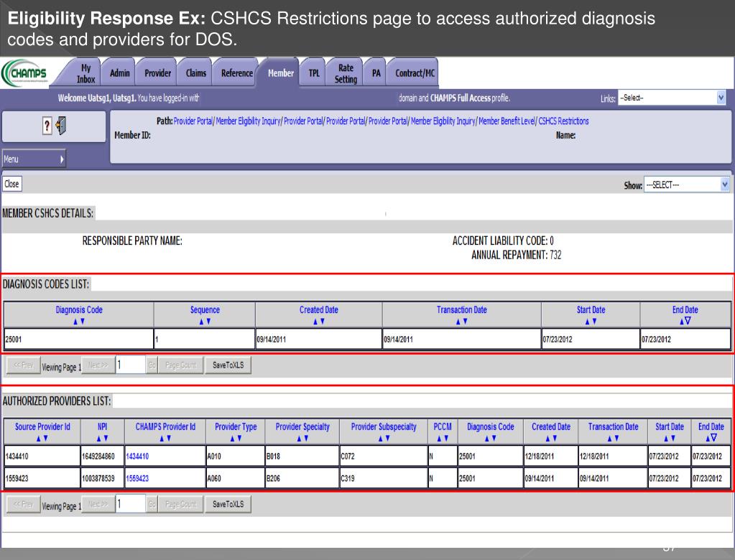
Task: Sort Provider Specialty descending
Action: coord(306,439)
